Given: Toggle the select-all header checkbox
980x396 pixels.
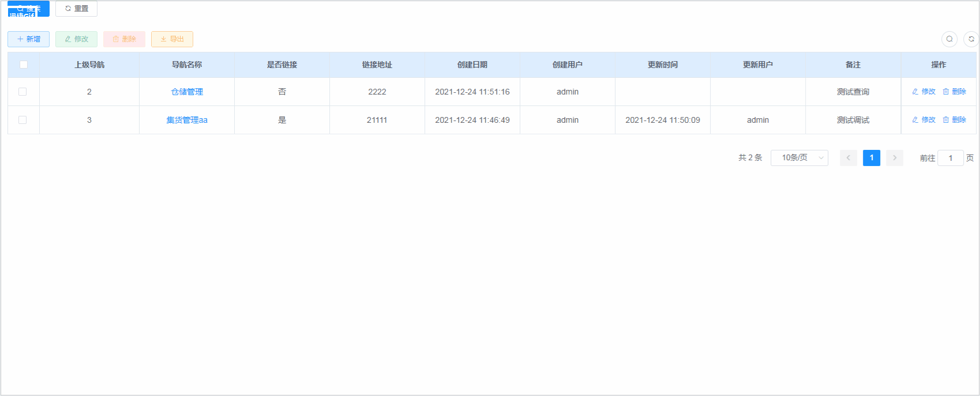Looking at the screenshot, I should tap(24, 65).
